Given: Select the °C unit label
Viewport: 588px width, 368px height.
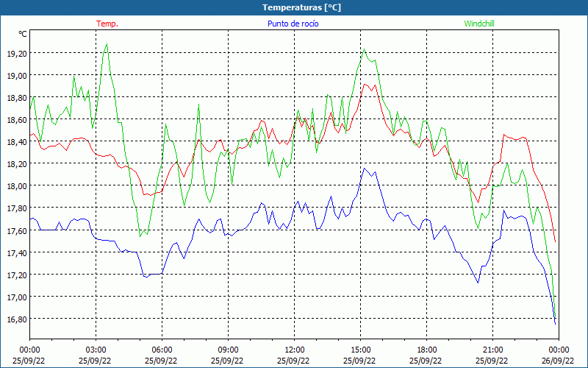Looking at the screenshot, I should coord(23,34).
